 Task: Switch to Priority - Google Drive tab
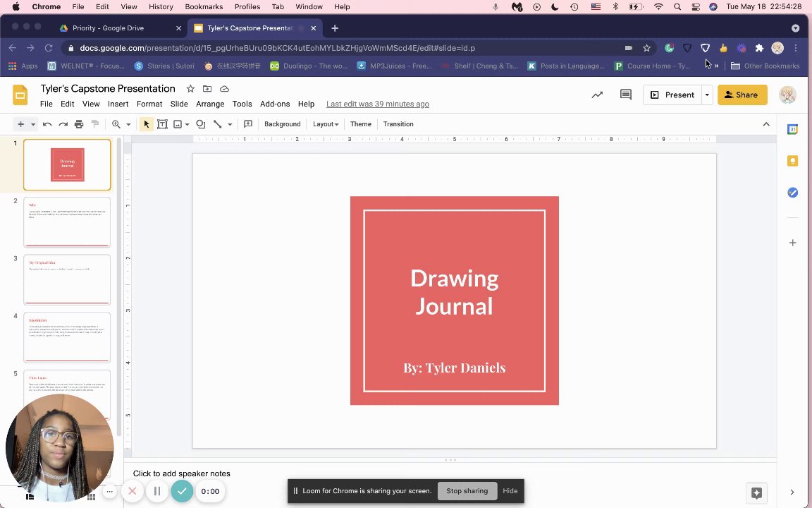108,28
